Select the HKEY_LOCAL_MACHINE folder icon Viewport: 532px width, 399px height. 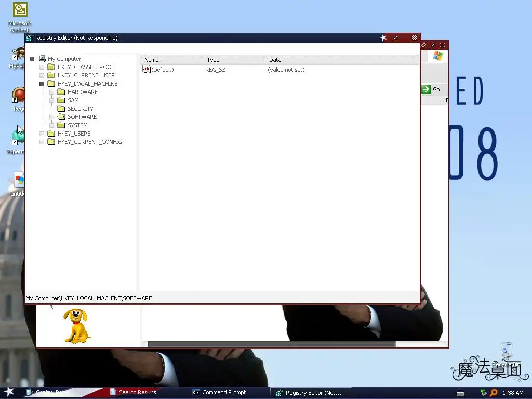coord(51,84)
